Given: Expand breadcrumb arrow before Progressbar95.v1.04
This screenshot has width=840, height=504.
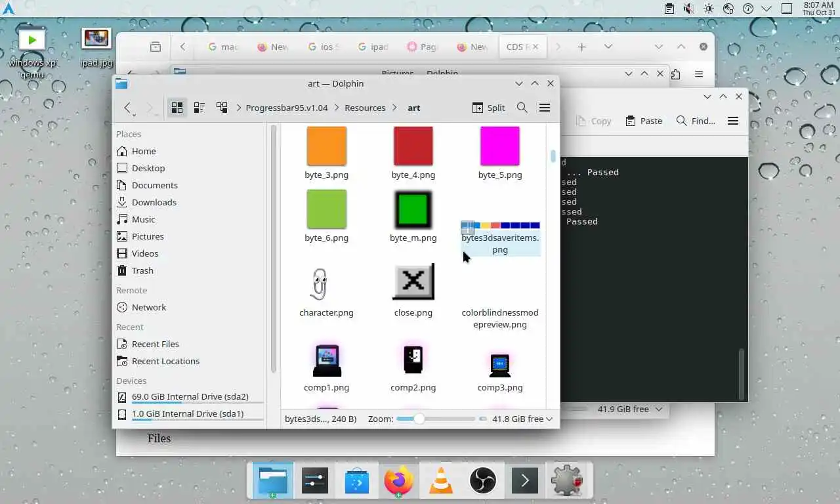Looking at the screenshot, I should (x=238, y=108).
